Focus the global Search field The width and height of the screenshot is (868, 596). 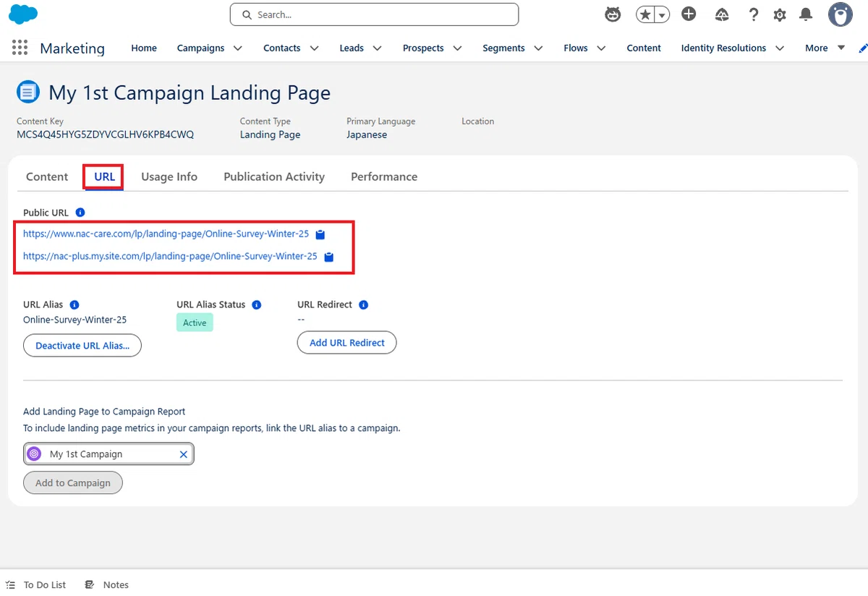coord(374,14)
